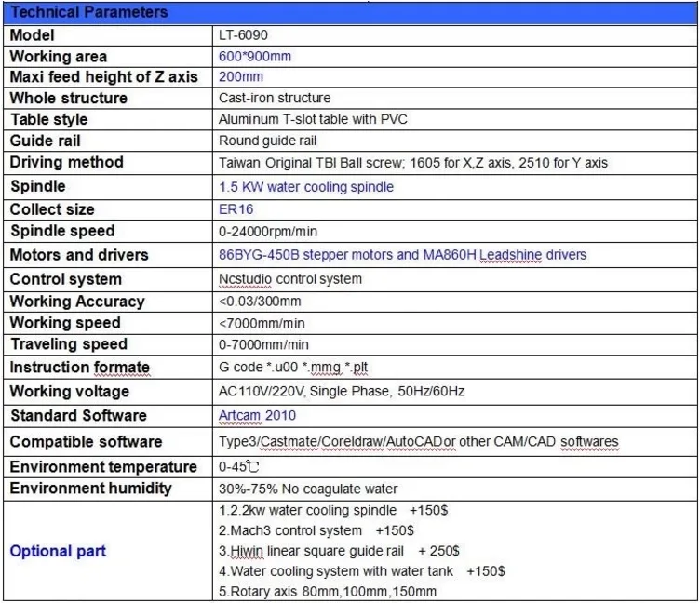Click the Aluminum T-slot table with PVC text
Image resolution: width=700 pixels, height=603 pixels.
coord(313,119)
